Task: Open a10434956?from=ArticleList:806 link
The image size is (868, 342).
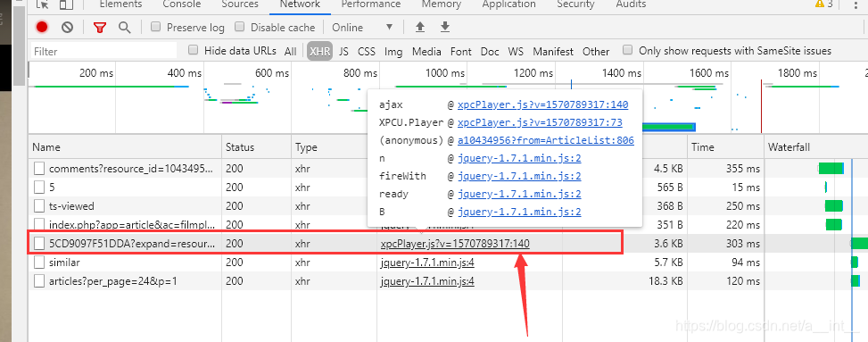Action: 546,140
